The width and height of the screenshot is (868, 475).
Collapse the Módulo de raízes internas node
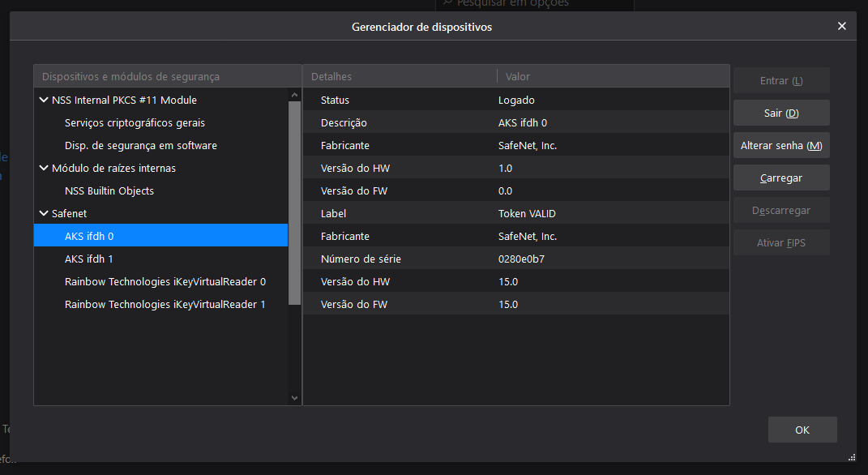44,169
